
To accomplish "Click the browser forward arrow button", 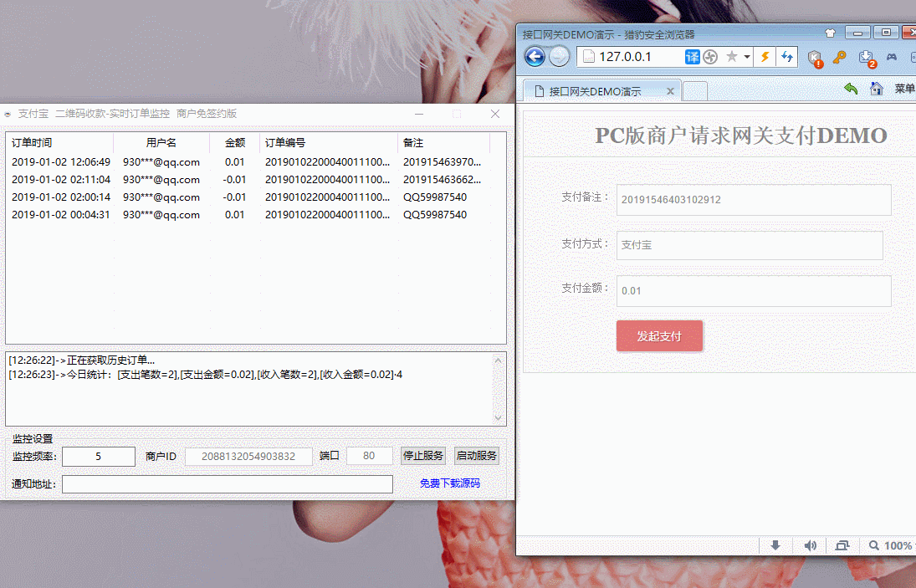I will pos(559,57).
